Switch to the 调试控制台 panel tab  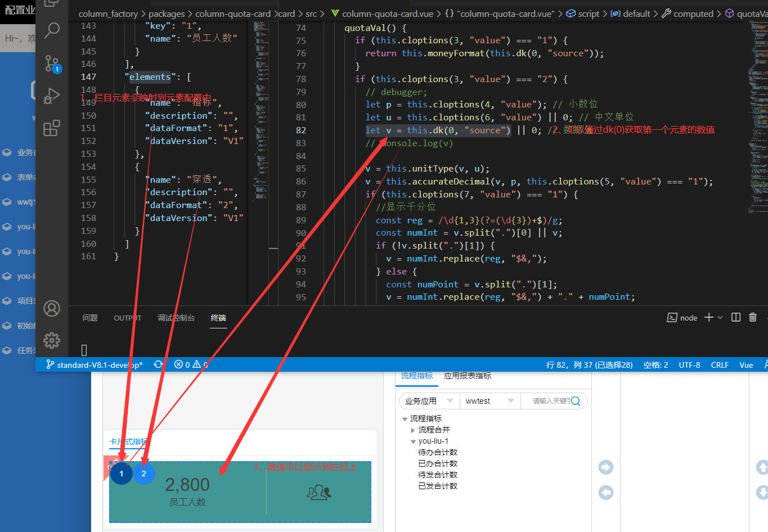pyautogui.click(x=176, y=318)
